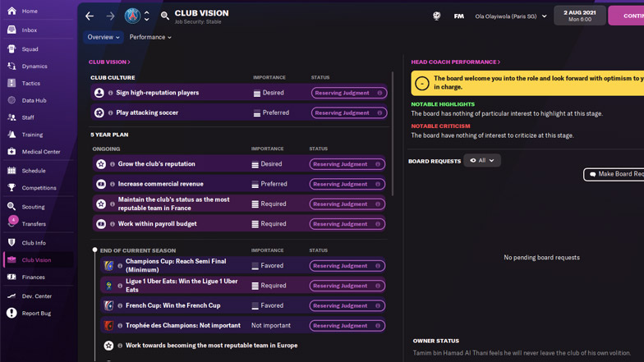Click the end of current season timeline marker

click(x=95, y=250)
